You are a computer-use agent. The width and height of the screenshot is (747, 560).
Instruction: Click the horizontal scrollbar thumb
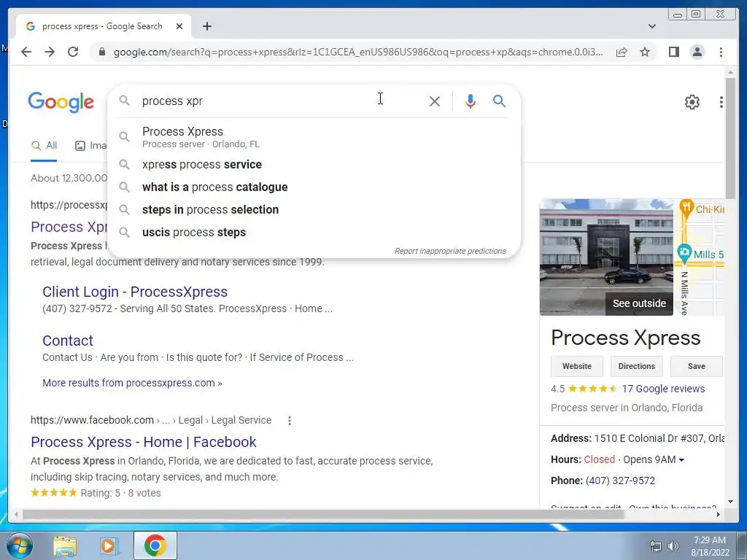(323, 514)
